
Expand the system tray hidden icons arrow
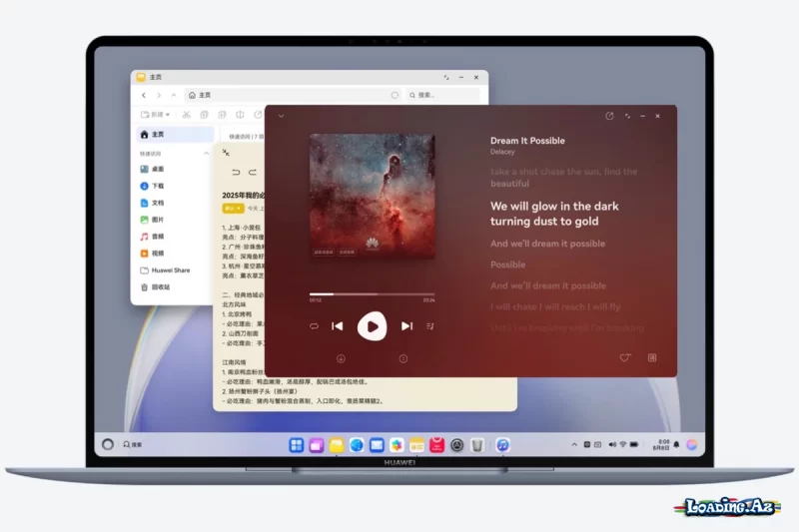click(574, 444)
